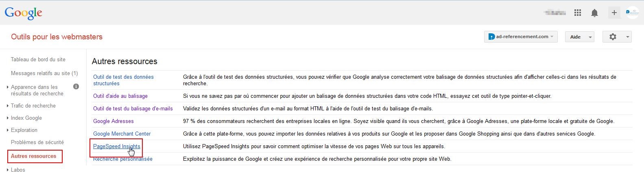Go to Problèmes de sécurité
644x179 pixels.
(x=37, y=142)
